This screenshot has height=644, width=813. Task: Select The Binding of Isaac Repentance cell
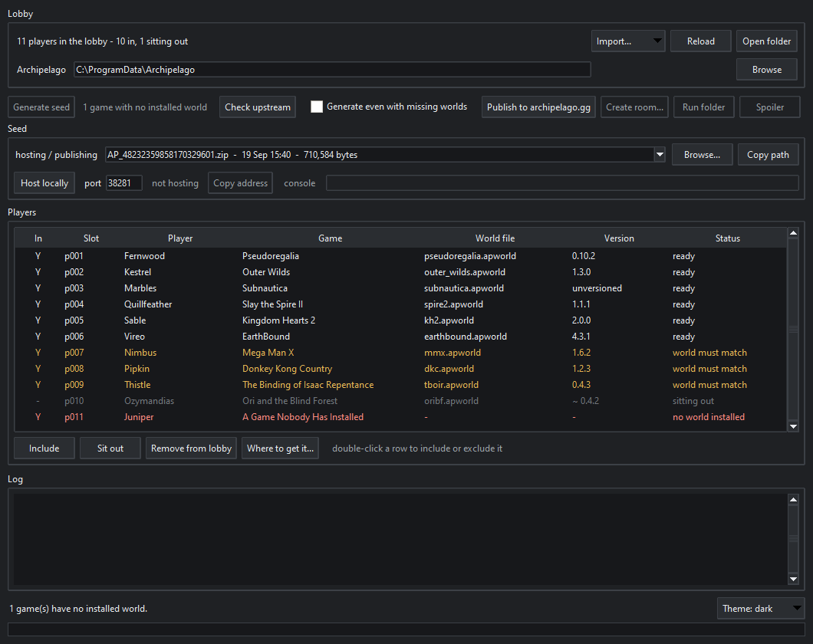pyautogui.click(x=308, y=384)
